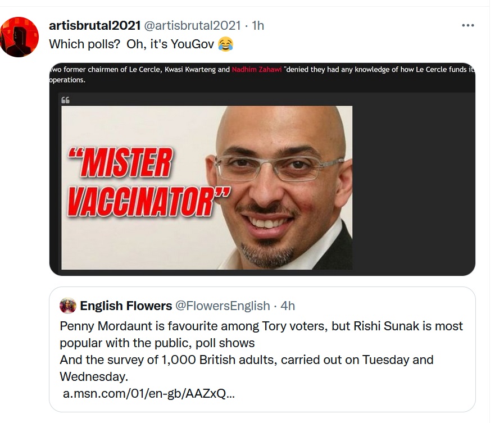Open the a.msn.com article link
This screenshot has width=504, height=423.
pyautogui.click(x=149, y=393)
